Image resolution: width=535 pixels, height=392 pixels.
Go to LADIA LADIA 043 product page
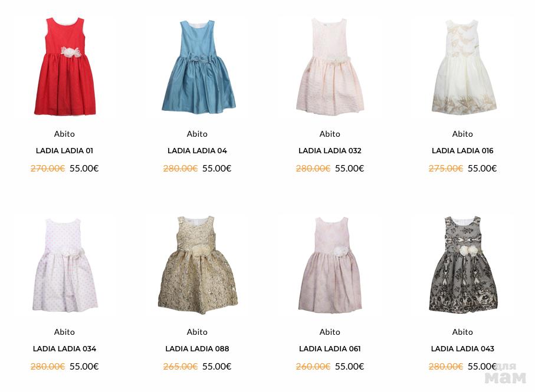(462, 349)
